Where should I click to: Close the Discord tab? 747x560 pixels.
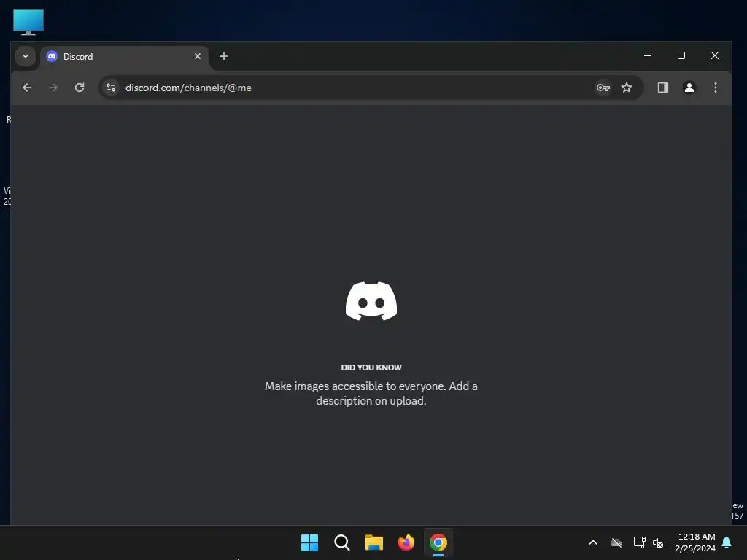198,56
